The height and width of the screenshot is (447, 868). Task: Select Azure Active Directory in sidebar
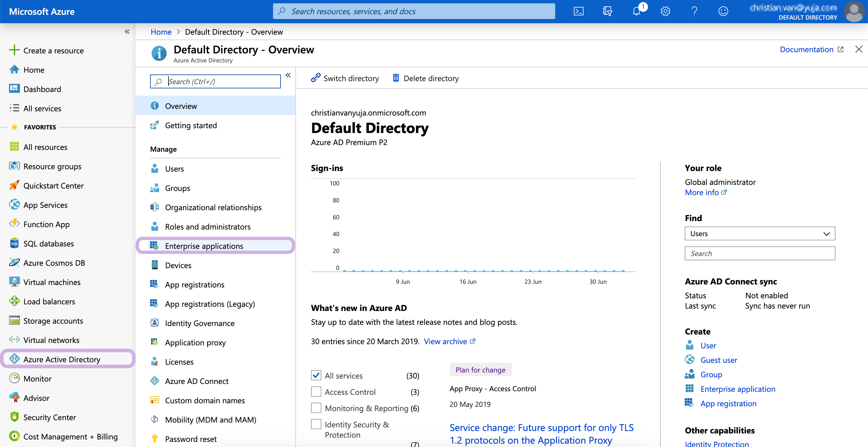62,359
